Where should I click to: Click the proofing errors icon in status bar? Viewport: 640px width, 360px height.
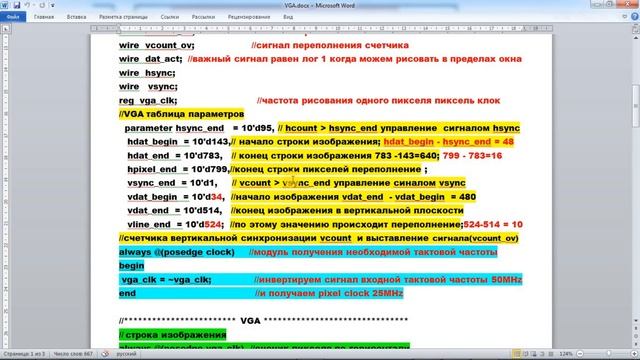pyautogui.click(x=105, y=354)
